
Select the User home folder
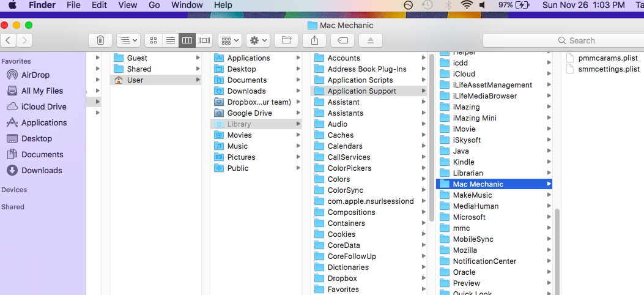click(156, 80)
